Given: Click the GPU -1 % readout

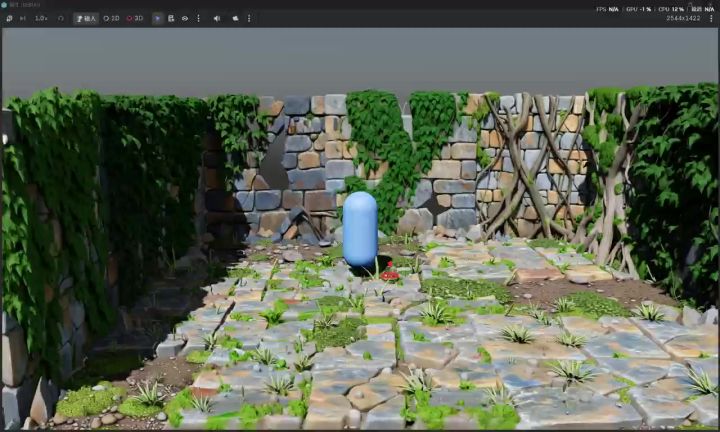Looking at the screenshot, I should pos(638,9).
